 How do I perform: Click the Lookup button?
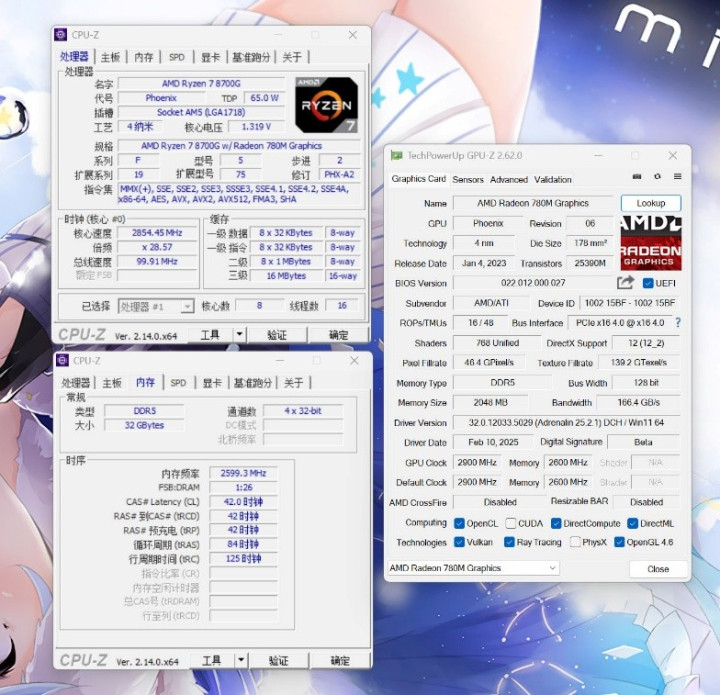tap(651, 203)
